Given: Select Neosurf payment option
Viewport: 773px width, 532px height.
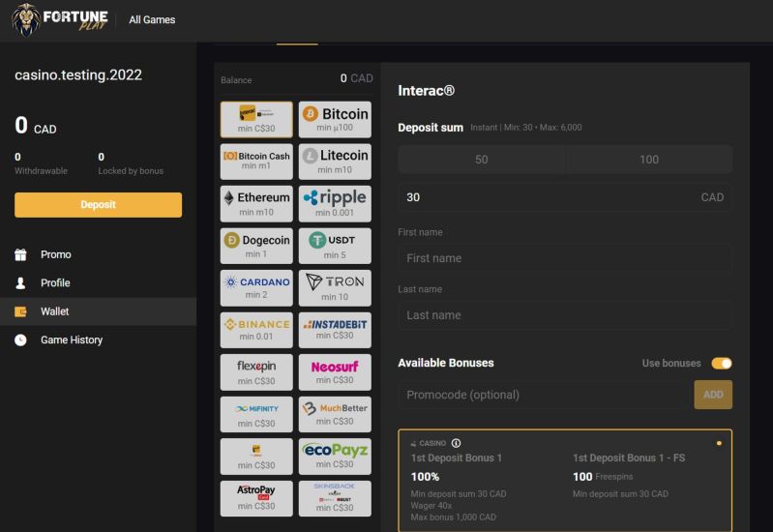Looking at the screenshot, I should pos(335,372).
